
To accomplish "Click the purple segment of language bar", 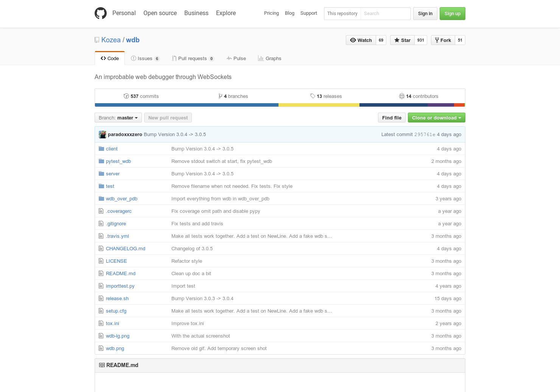I will click(441, 105).
